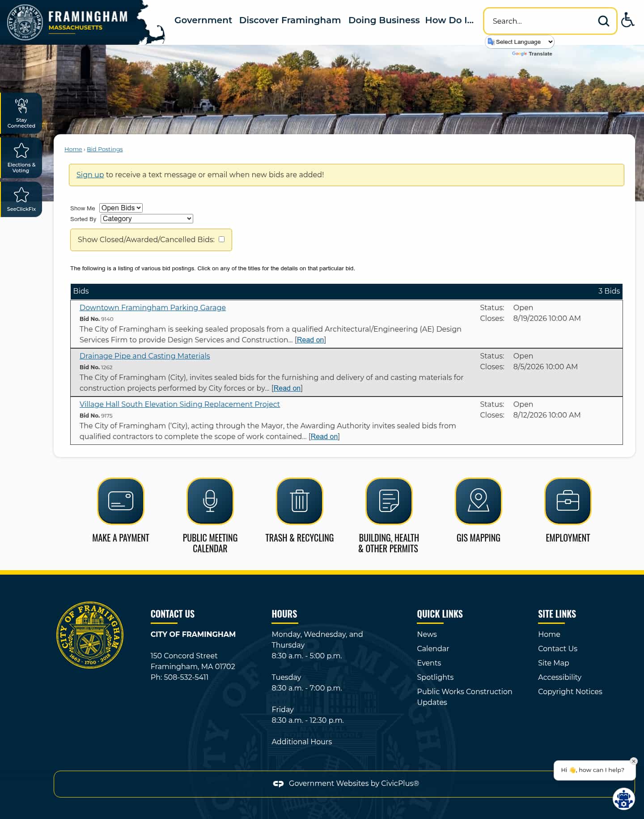Click the Employment briefcase icon
Image resolution: width=644 pixels, height=819 pixels.
pos(568,501)
